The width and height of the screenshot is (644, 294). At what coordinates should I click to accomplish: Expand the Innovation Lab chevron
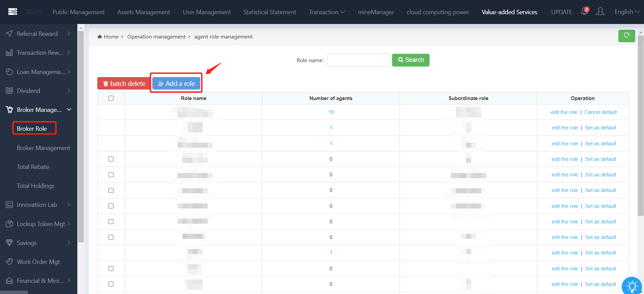pos(69,204)
